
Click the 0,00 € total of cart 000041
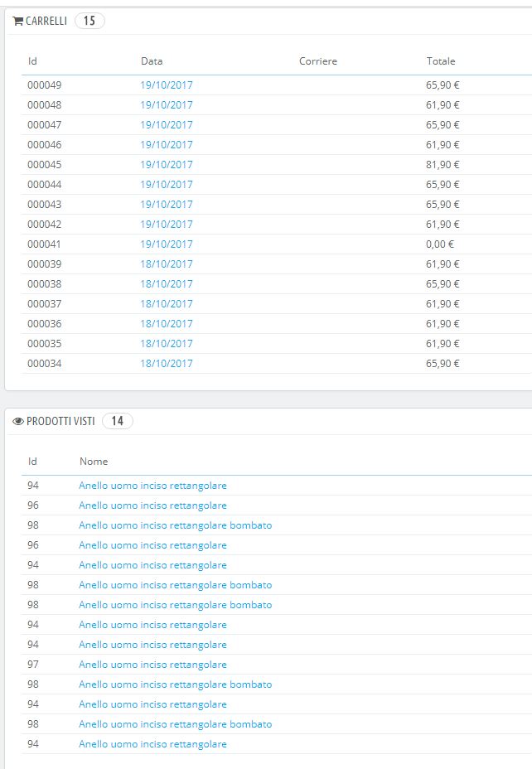(440, 244)
